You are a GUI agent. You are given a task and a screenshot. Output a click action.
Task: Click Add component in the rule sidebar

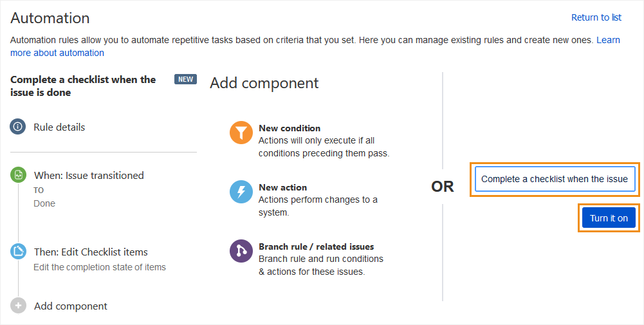tap(71, 306)
